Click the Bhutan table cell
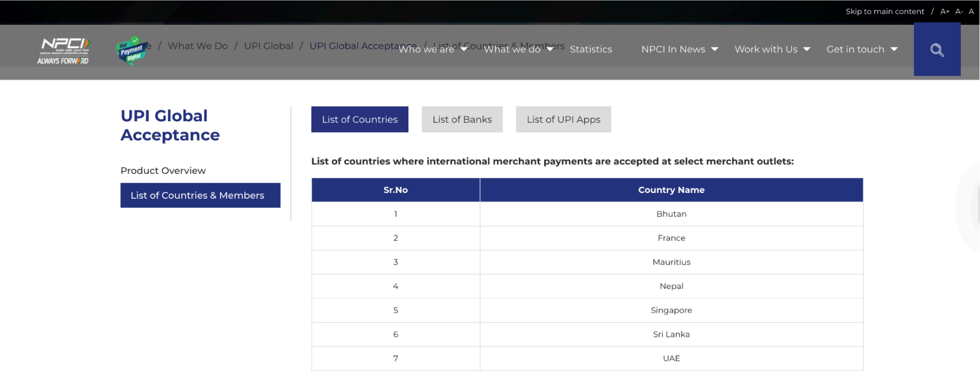The height and width of the screenshot is (387, 980). click(x=671, y=214)
